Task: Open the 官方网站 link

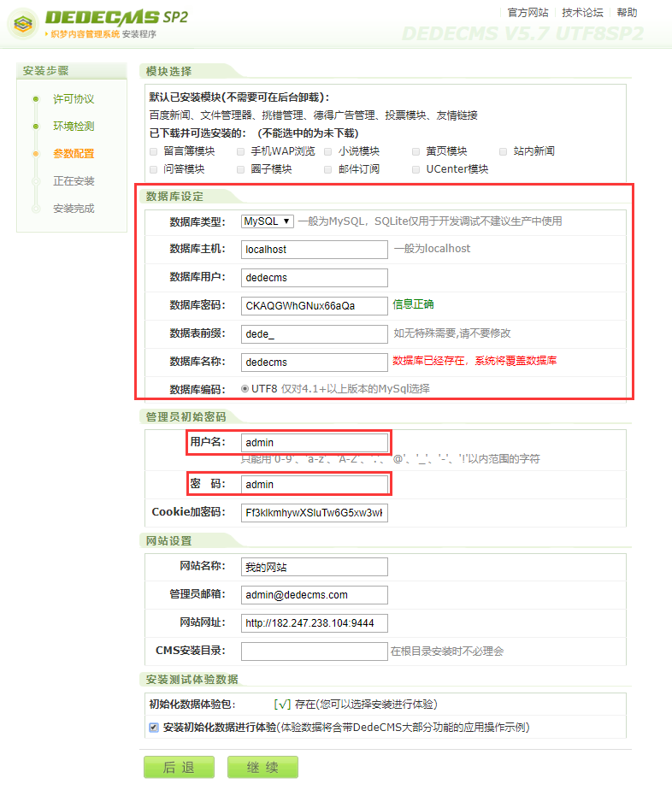Action: pyautogui.click(x=528, y=13)
